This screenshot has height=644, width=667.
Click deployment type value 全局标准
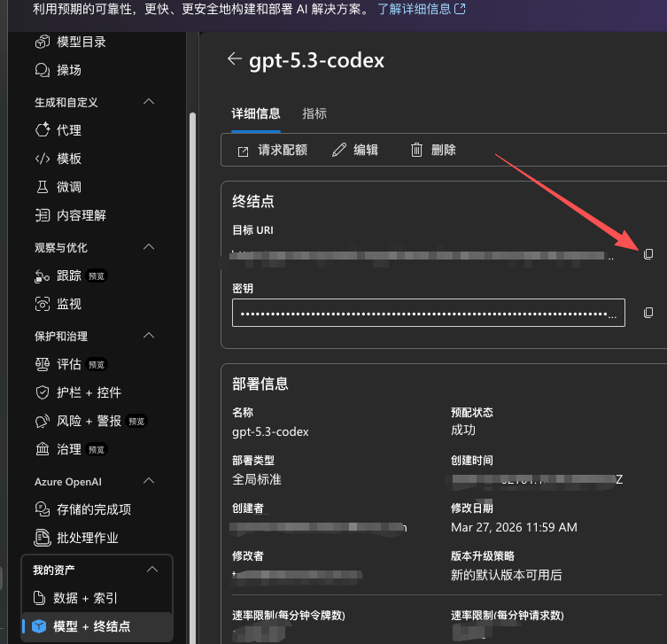tap(257, 479)
